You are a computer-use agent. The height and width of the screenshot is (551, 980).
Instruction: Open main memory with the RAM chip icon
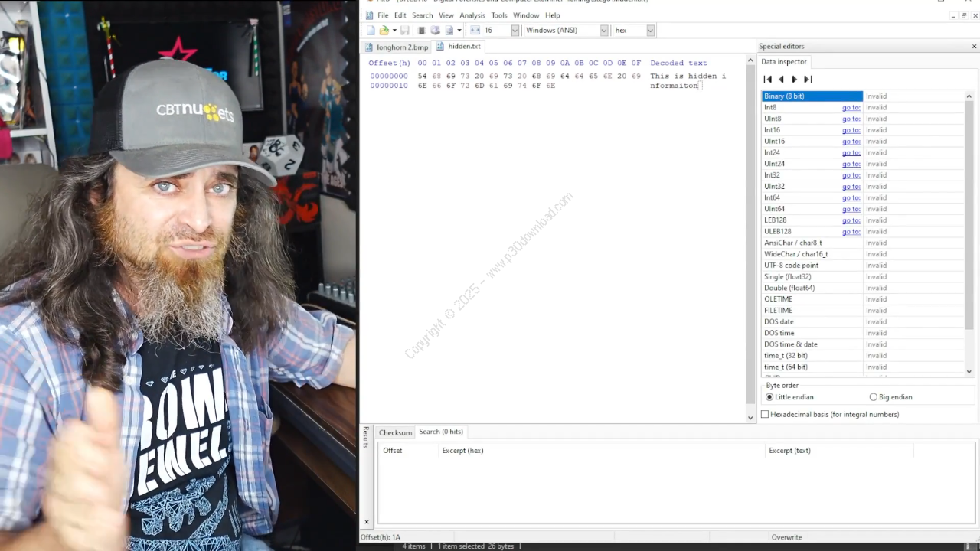(x=422, y=31)
